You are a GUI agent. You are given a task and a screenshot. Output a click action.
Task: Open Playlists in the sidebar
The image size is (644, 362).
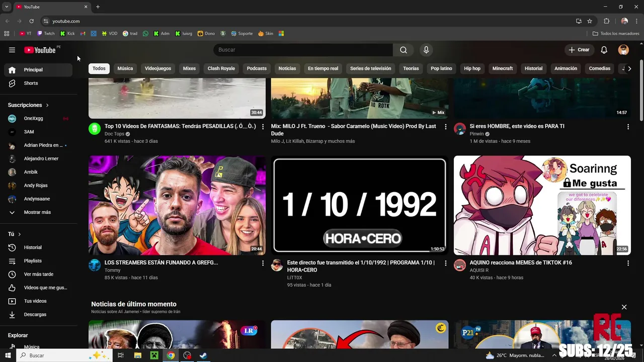(x=38, y=261)
